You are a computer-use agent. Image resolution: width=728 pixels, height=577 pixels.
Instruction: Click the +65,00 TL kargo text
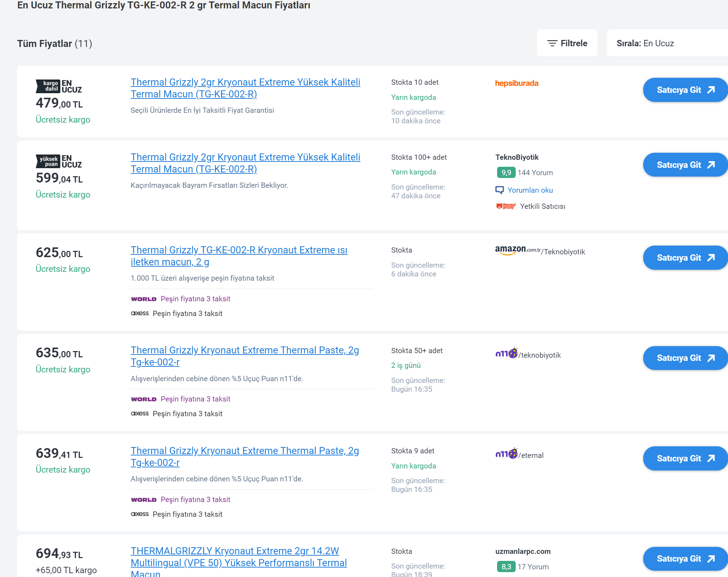pyautogui.click(x=66, y=570)
